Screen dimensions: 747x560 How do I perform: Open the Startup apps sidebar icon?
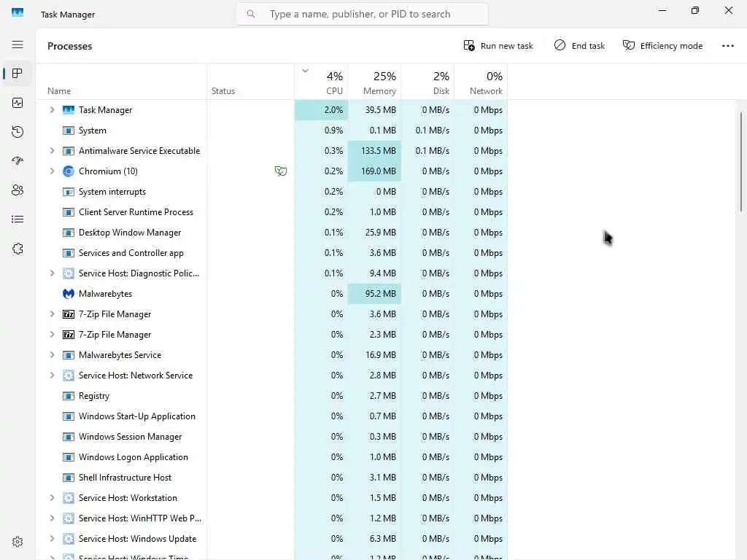coord(18,161)
